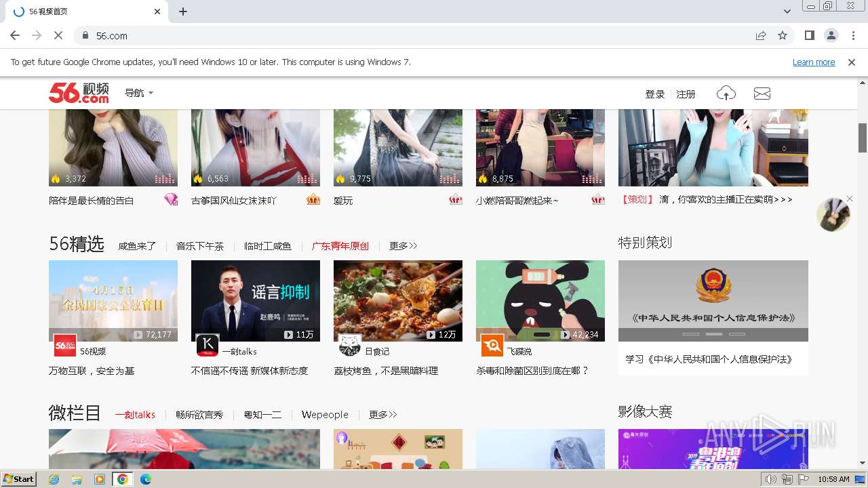Open the 一刻talks channel avatar
Screen dimensions: 868x488
(x=208, y=346)
